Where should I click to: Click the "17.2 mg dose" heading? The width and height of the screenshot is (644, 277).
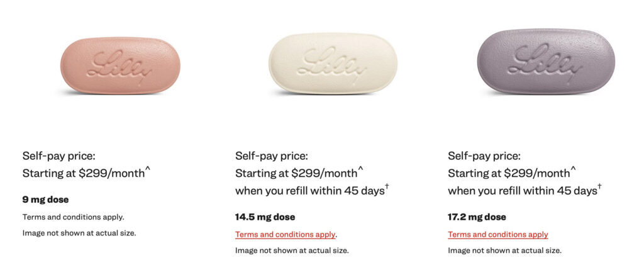pyautogui.click(x=477, y=217)
